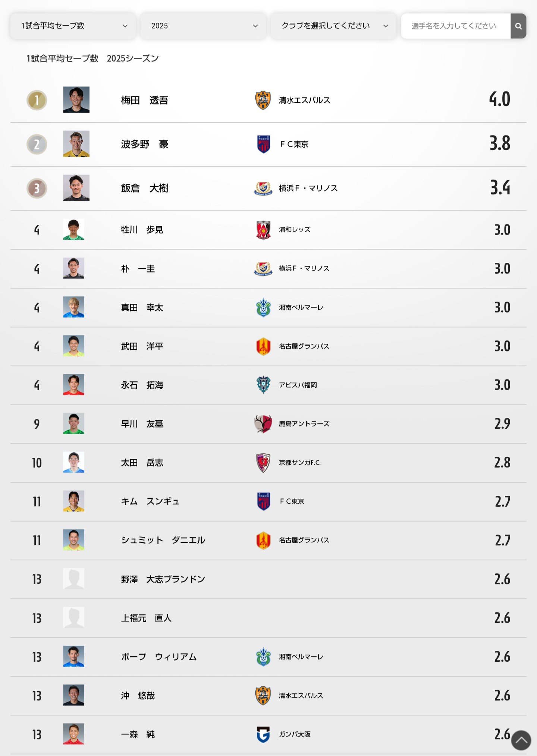Click the search magnifier button
Image resolution: width=537 pixels, height=756 pixels.
(x=518, y=26)
